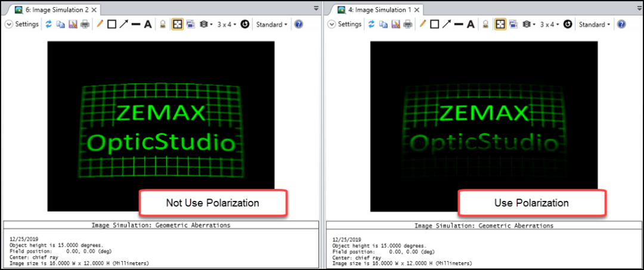Print the Image Simulation 1 window
Screen dimensions: 644x270
408,24
